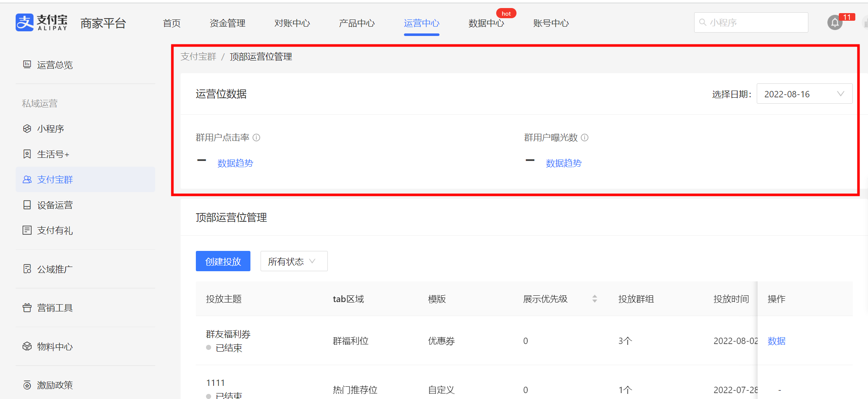Click the 群友福利券 topic cell
This screenshot has height=399, width=868.
point(228,334)
